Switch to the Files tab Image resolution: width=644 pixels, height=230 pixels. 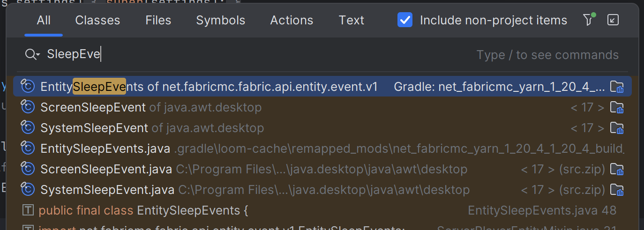point(158,20)
